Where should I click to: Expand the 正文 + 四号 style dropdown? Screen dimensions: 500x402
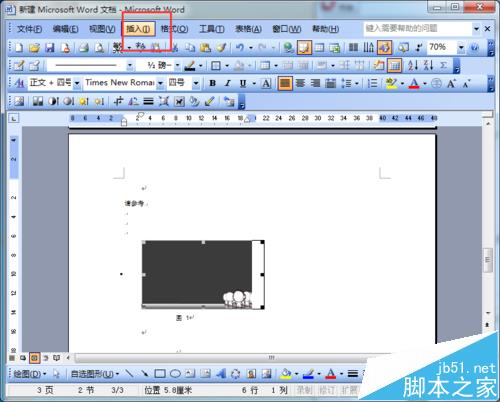point(77,83)
